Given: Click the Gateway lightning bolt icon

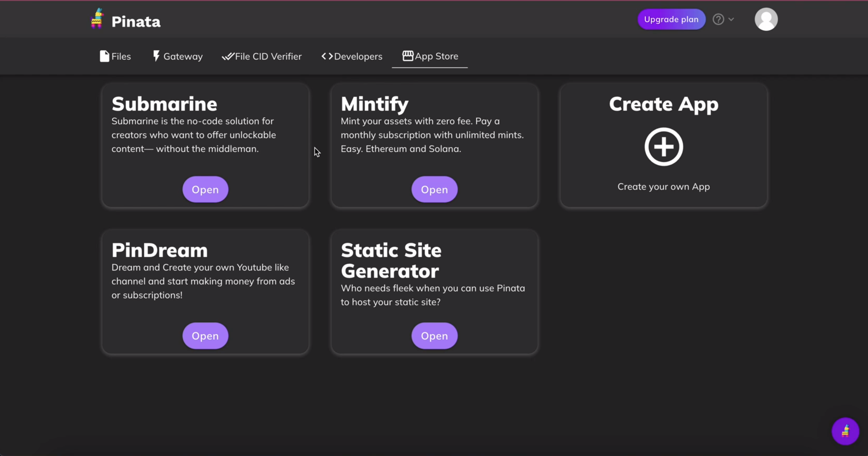Looking at the screenshot, I should coord(156,56).
